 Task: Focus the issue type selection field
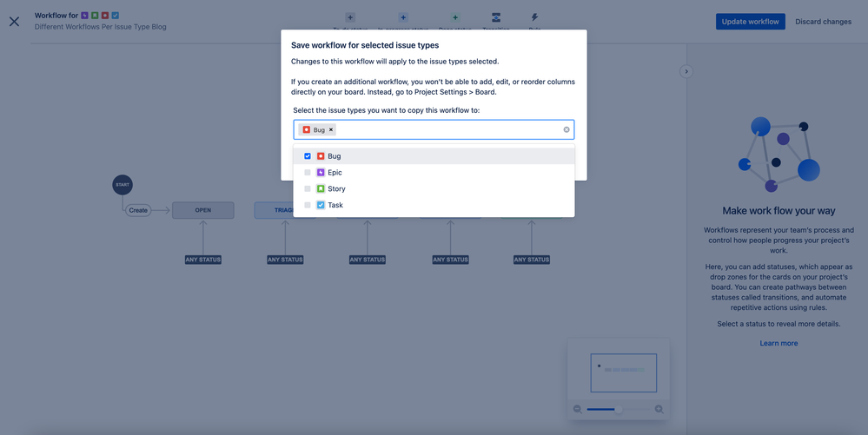(x=434, y=129)
